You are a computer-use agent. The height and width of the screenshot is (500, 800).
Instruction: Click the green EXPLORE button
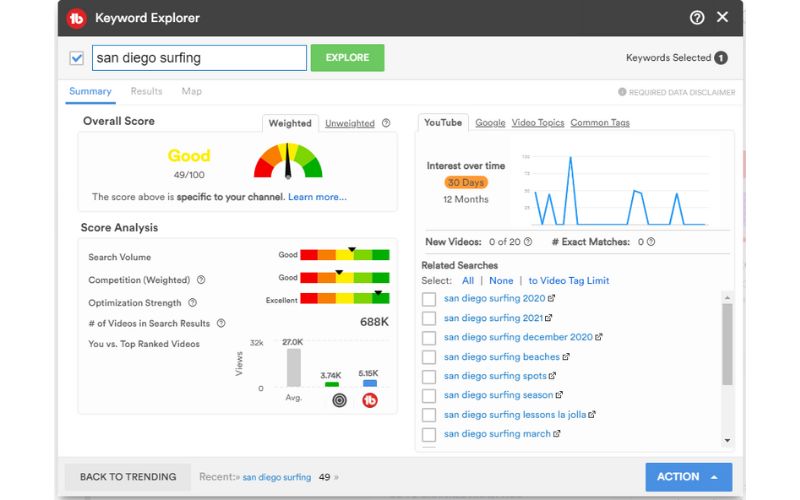point(347,58)
